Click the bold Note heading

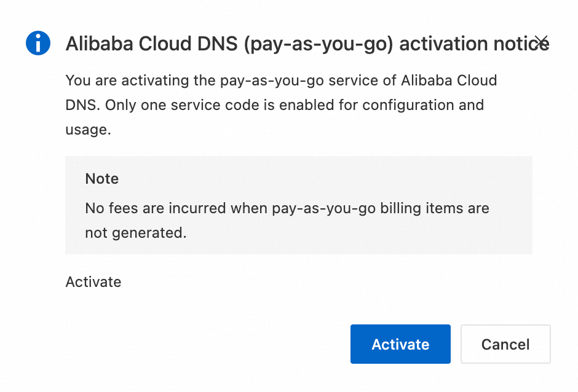coord(102,179)
